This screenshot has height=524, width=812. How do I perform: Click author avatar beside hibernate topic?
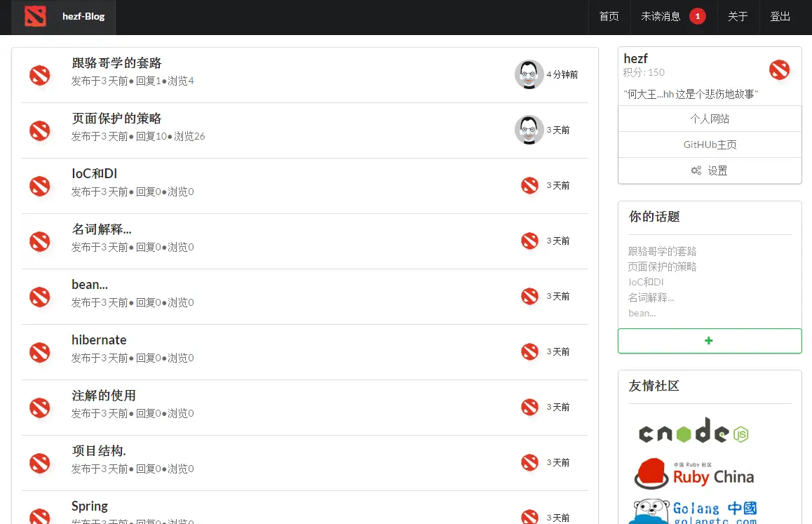point(40,352)
